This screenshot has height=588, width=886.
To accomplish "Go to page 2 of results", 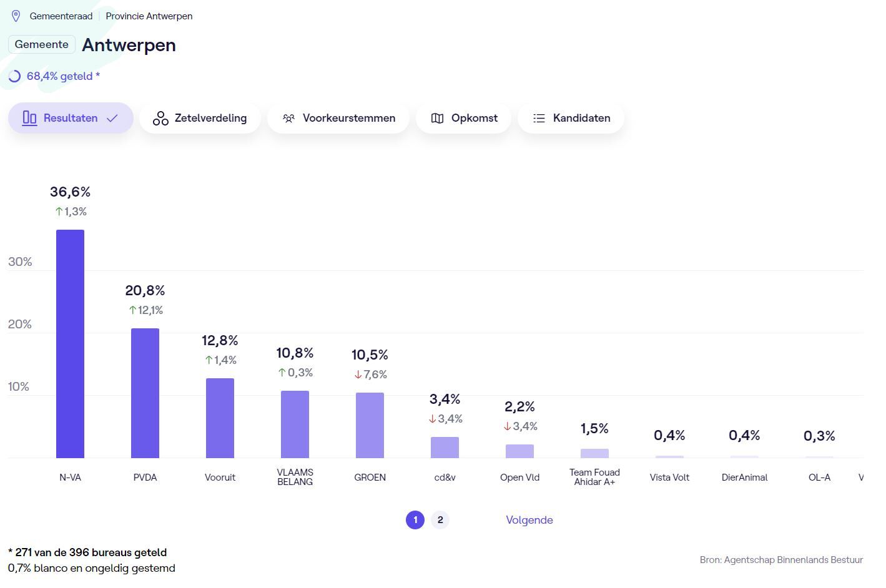I will tap(440, 520).
